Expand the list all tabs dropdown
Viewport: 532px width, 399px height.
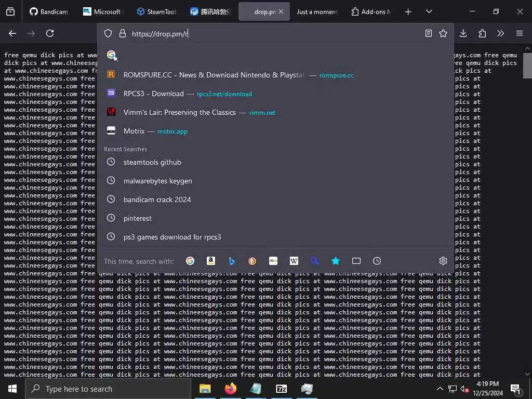click(x=429, y=11)
